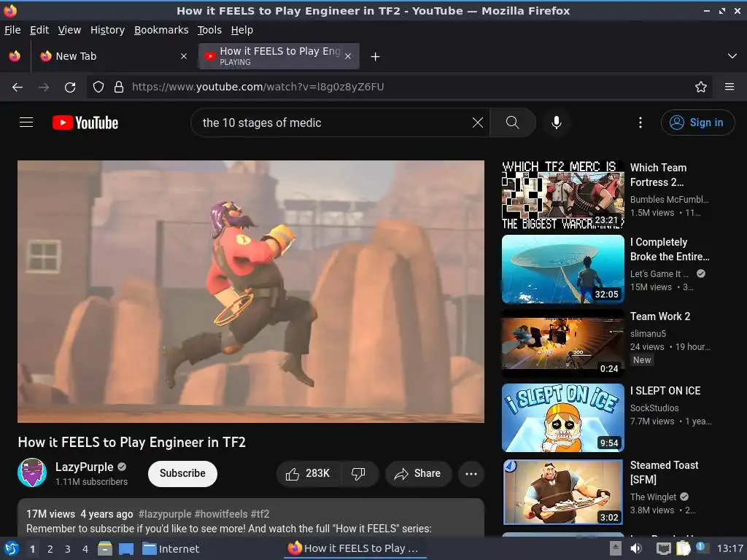
Task: Open YouTube settings three-dot menu
Action: [x=640, y=122]
